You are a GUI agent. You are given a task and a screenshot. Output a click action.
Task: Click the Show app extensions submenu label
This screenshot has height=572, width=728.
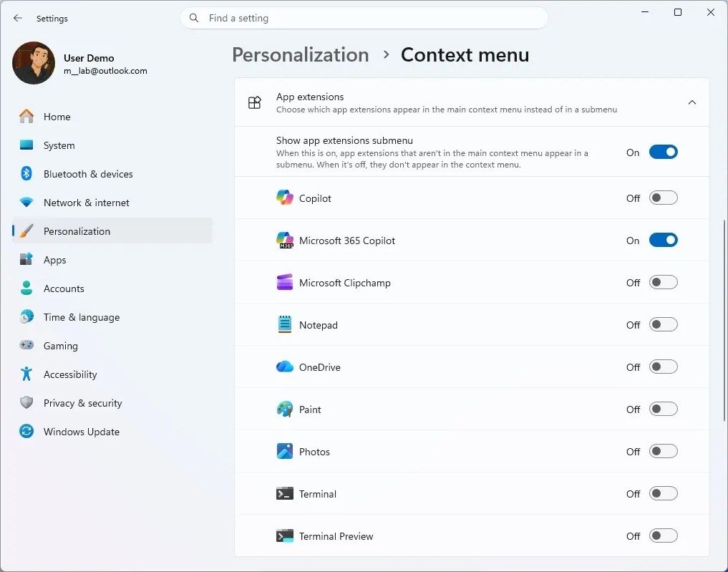pos(344,140)
